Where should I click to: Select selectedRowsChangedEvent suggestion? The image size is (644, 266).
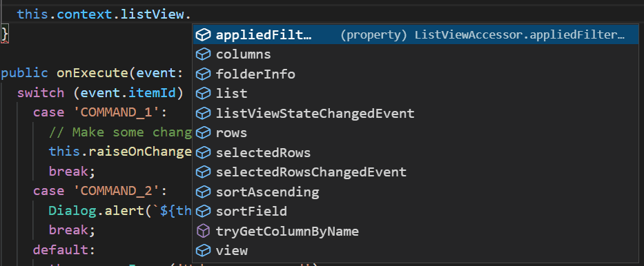tap(416, 172)
